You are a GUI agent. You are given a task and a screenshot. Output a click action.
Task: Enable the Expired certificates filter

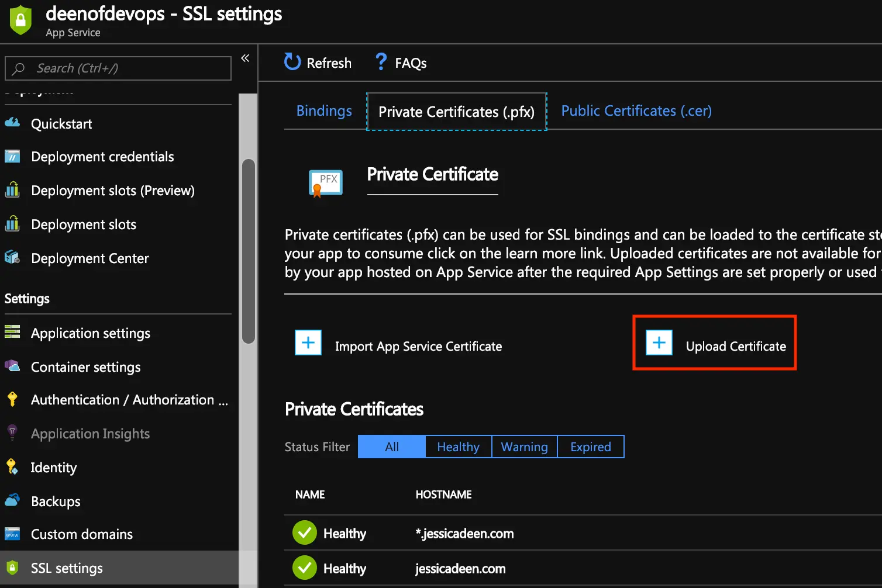(590, 447)
